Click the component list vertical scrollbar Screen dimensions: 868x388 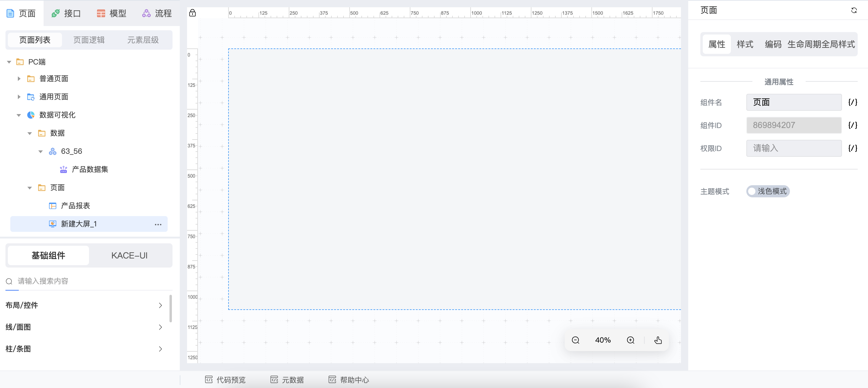pos(171,308)
